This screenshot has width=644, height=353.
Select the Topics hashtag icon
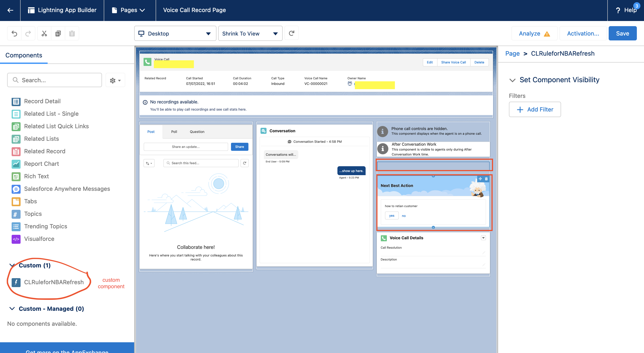tap(16, 214)
